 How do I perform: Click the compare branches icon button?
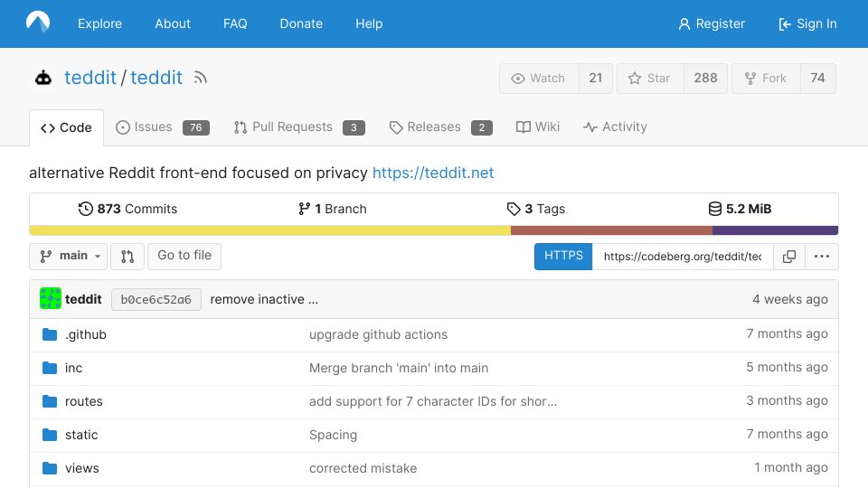point(127,256)
